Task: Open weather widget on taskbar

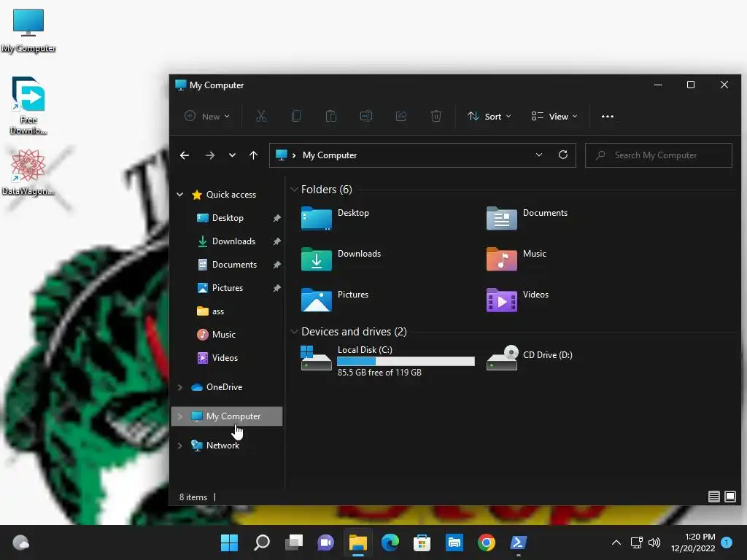Action: tap(20, 542)
